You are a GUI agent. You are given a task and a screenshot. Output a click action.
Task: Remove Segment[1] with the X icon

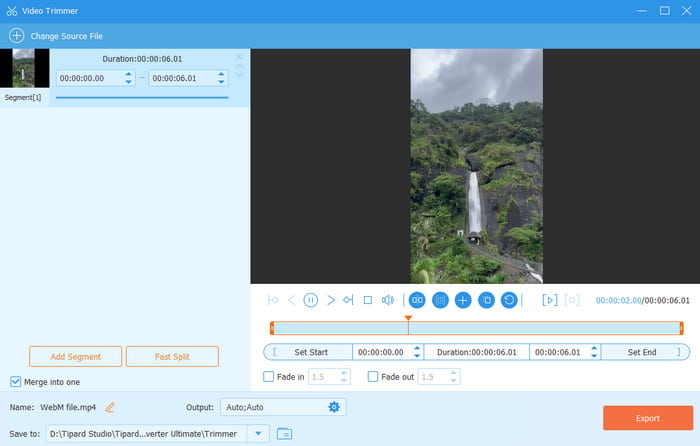[239, 57]
